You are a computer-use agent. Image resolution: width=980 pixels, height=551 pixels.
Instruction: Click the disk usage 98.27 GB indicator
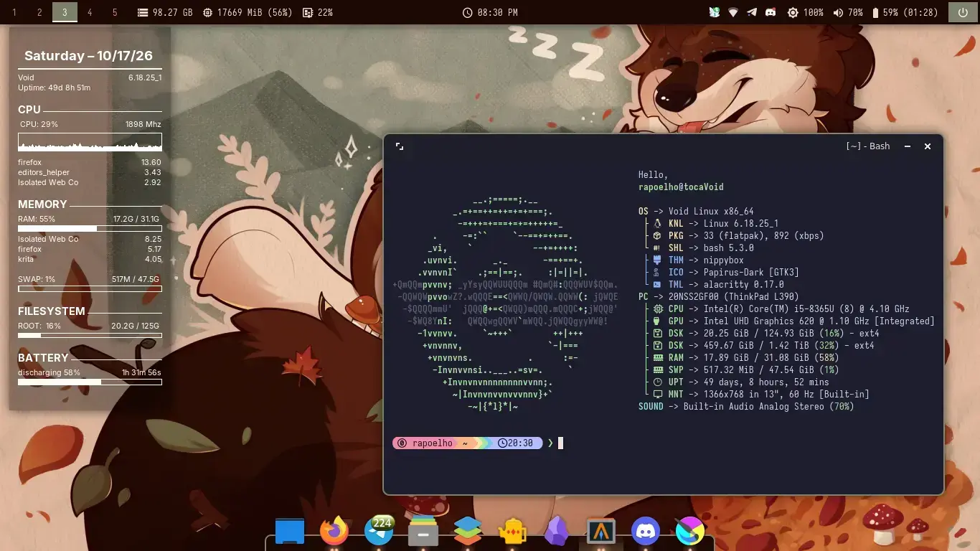[x=165, y=13]
